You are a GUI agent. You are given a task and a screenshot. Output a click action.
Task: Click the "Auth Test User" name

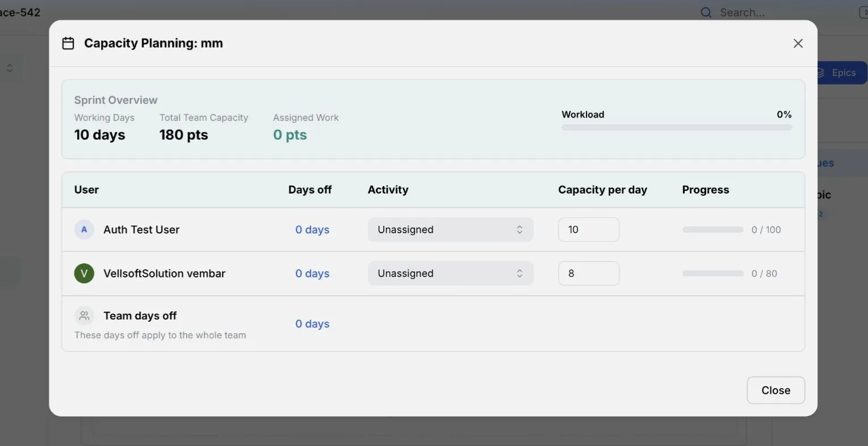141,230
